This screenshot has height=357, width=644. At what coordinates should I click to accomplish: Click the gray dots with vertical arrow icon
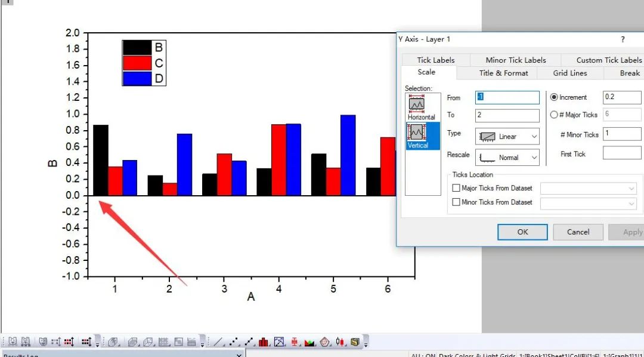point(56,342)
